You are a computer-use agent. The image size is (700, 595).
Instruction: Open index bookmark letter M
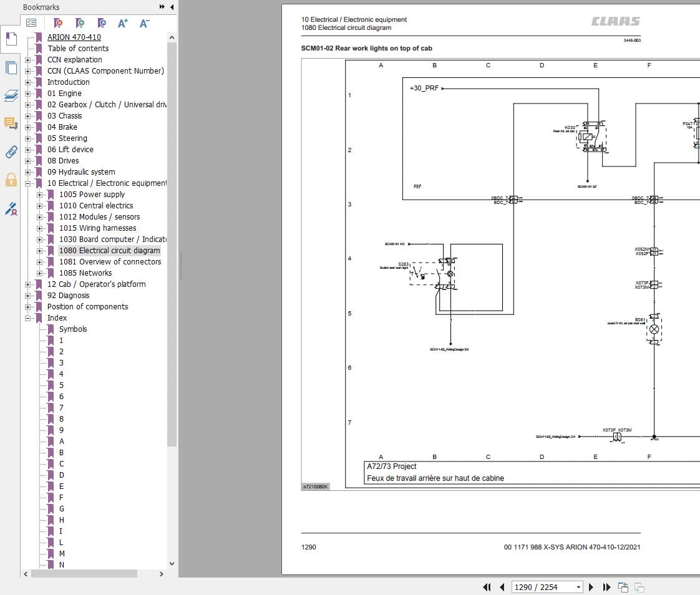[62, 553]
